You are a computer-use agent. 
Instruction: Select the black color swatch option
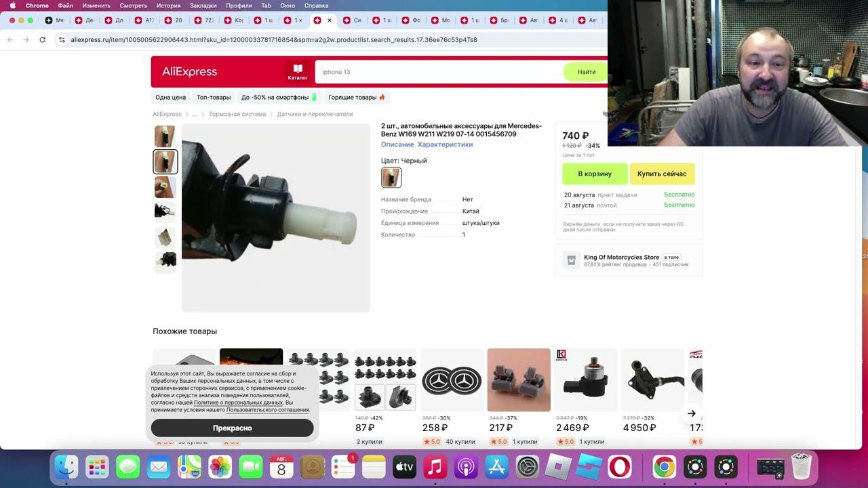391,178
